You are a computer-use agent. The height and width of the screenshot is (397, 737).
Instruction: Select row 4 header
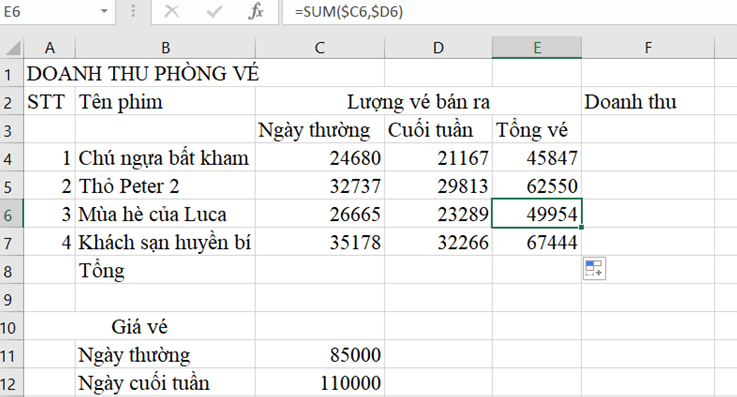coord(11,158)
